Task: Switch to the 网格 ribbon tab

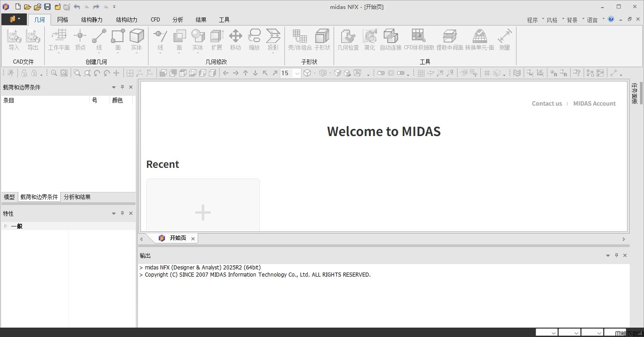Action: [63, 20]
